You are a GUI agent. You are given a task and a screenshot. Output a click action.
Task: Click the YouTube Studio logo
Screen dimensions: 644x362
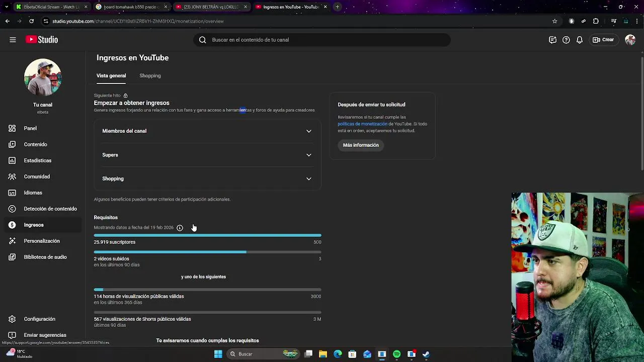tap(42, 40)
